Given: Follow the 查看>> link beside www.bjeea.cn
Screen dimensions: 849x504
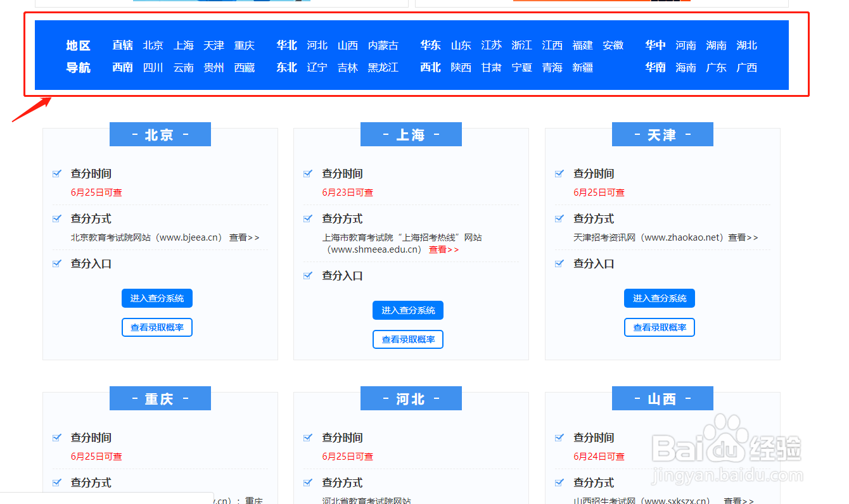Looking at the screenshot, I should point(245,237).
